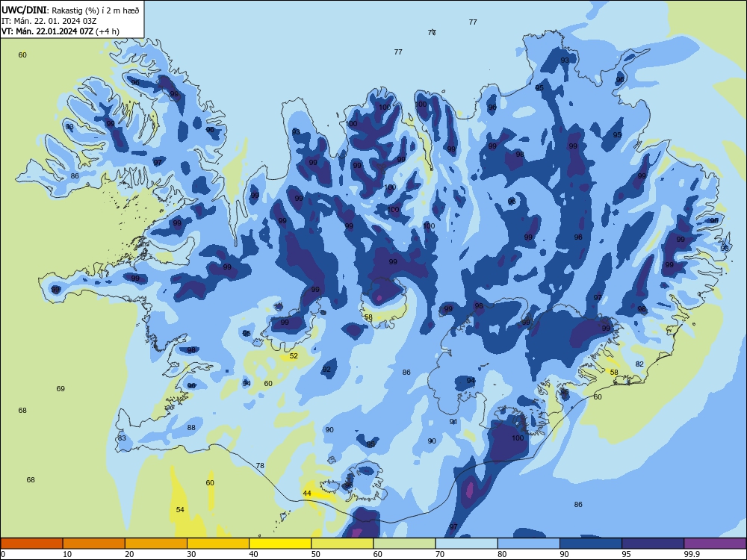
Task: Click the purple legend swatch above 99.9
Action: tap(715, 544)
